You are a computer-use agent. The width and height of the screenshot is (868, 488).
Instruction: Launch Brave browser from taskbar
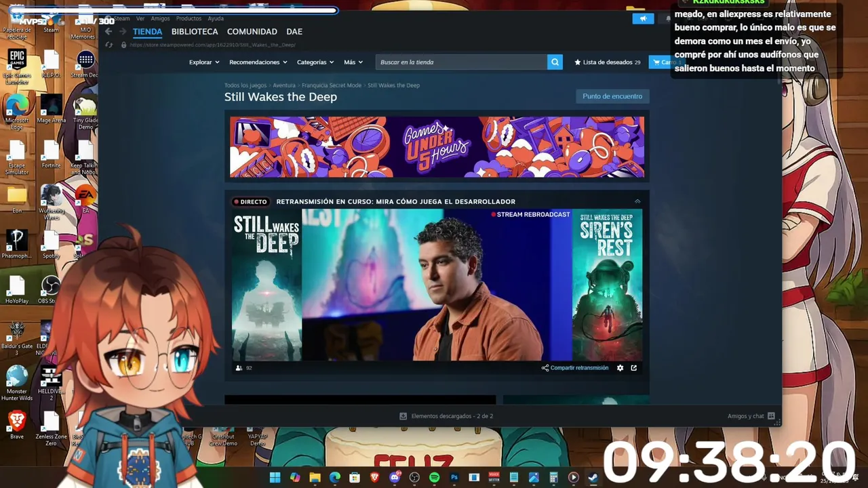click(x=374, y=477)
